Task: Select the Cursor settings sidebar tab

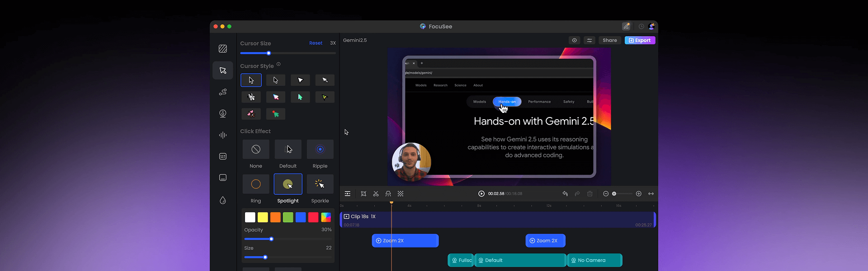Action: 223,70
